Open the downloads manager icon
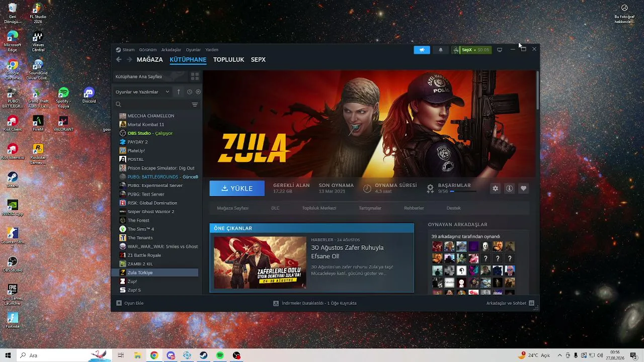Screen dimensions: 644x362 pyautogui.click(x=276, y=303)
